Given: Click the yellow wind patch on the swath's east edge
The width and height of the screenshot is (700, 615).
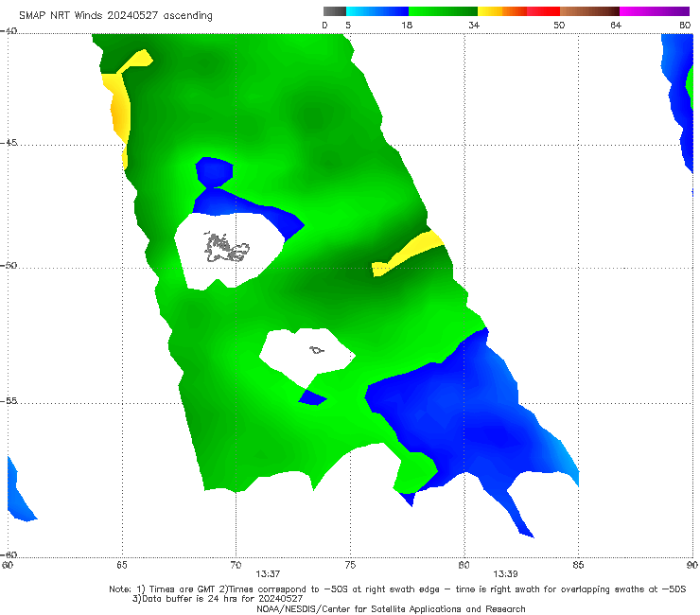Looking at the screenshot, I should (x=408, y=254).
